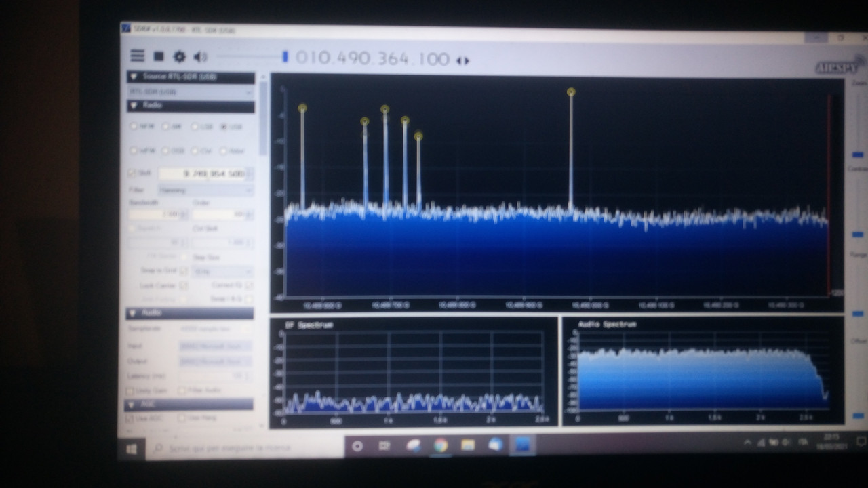Open Cortana circle icon on taskbar
The height and width of the screenshot is (488, 868).
(x=357, y=446)
